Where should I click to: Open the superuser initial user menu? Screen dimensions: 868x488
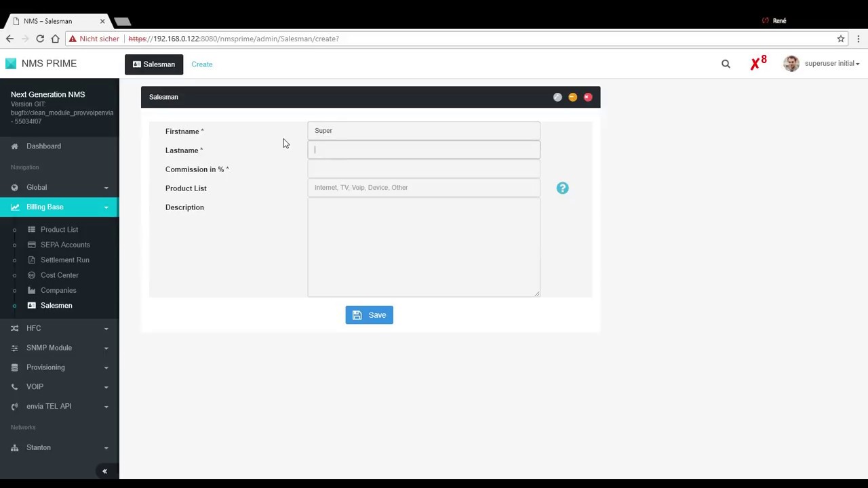point(832,64)
